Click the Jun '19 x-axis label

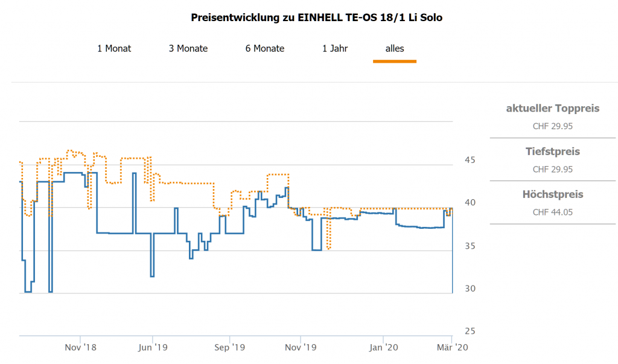(x=153, y=347)
